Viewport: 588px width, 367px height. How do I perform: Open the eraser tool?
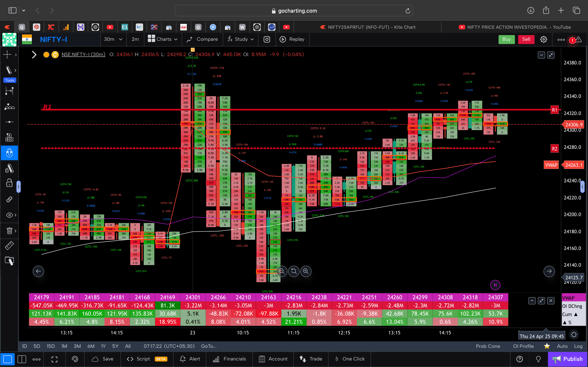pos(9,261)
